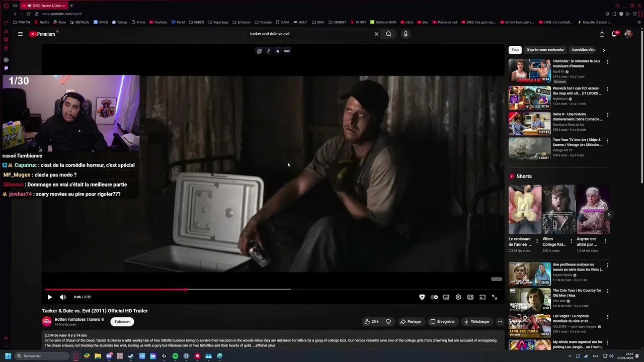Open Steam from the taskbar
644x362 pixels.
click(x=131, y=356)
